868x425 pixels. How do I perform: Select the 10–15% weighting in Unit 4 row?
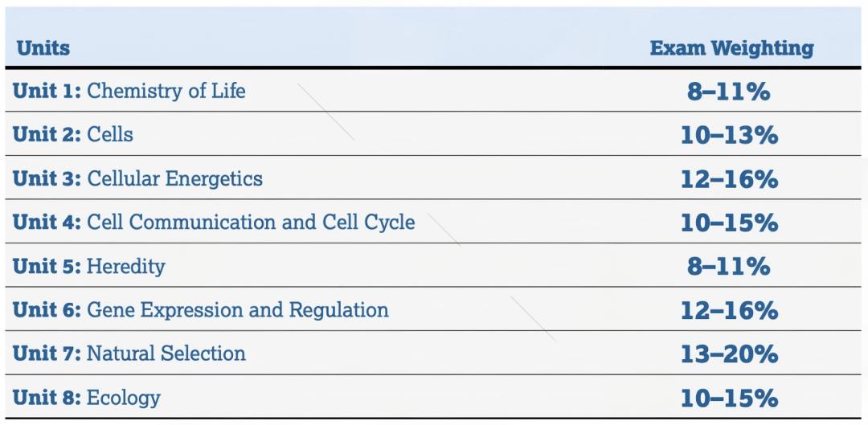click(729, 223)
